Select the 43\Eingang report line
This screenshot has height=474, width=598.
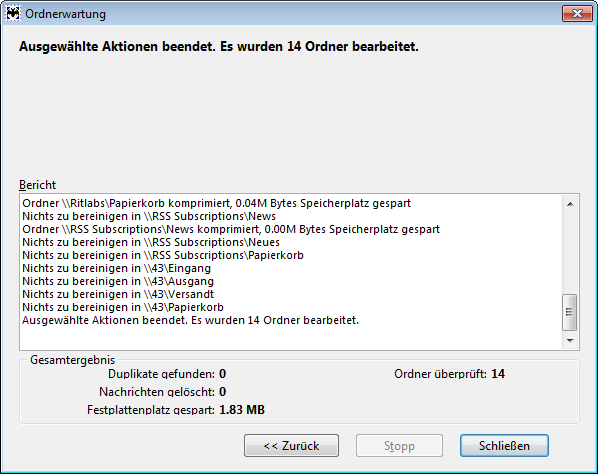coord(116,268)
